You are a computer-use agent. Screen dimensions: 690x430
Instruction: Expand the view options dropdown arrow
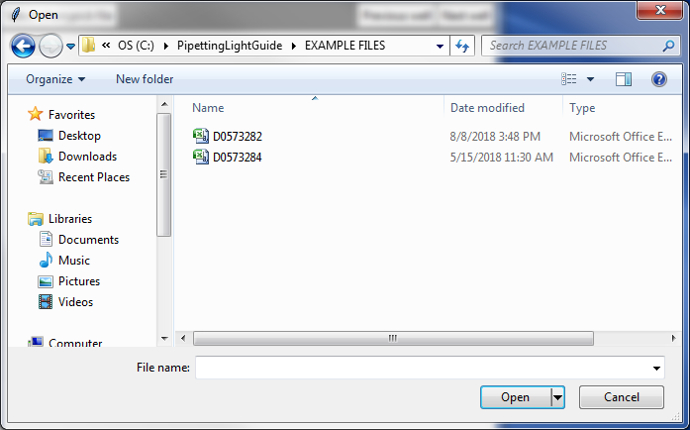pyautogui.click(x=591, y=79)
